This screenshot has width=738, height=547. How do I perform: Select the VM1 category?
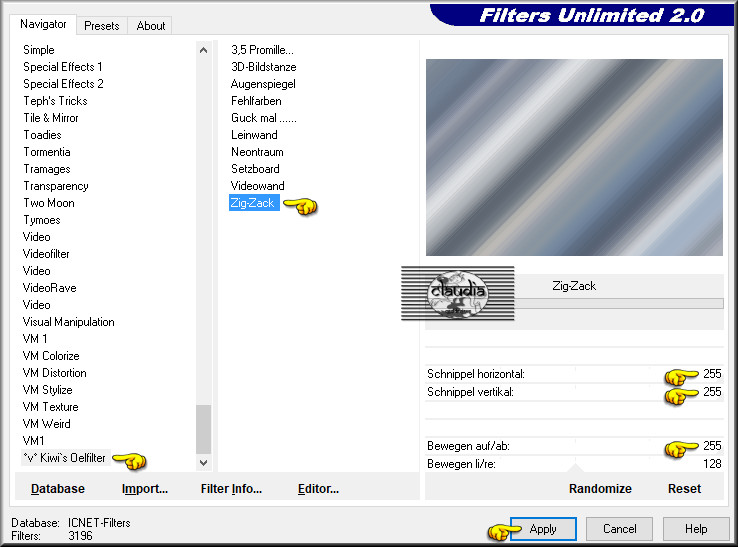click(x=33, y=441)
